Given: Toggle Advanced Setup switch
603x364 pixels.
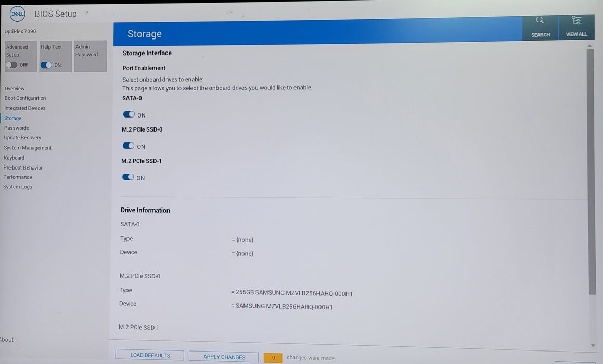Looking at the screenshot, I should click(11, 64).
